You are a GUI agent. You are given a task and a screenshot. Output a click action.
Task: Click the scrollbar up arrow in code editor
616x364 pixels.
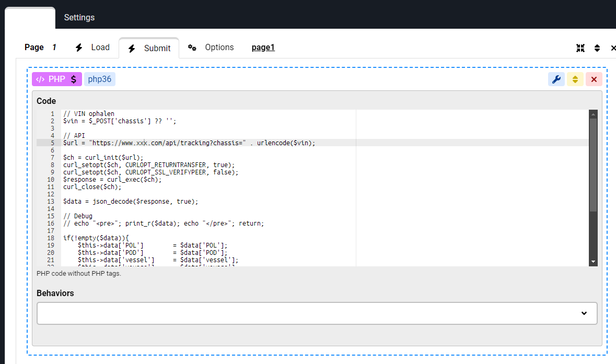pyautogui.click(x=593, y=114)
